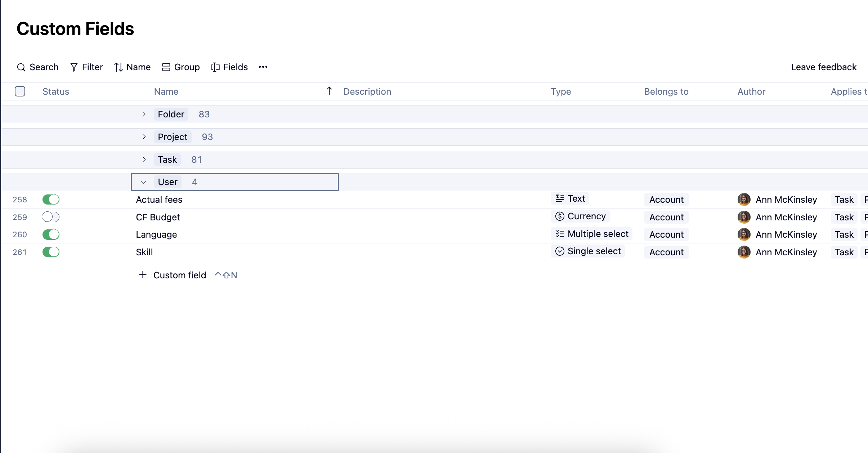Click row number 258
Screen dimensions: 868x453
pos(20,199)
